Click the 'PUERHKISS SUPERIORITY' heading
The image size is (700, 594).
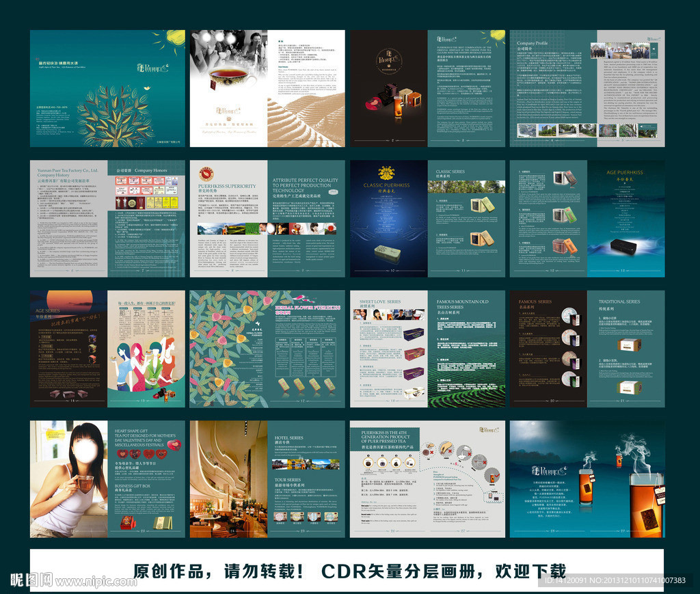point(227,186)
